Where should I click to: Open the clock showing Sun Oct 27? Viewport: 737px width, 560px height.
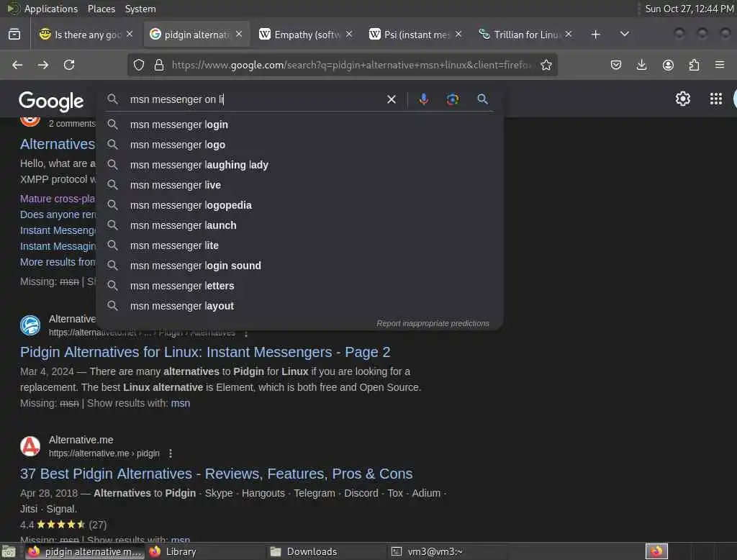pyautogui.click(x=689, y=9)
